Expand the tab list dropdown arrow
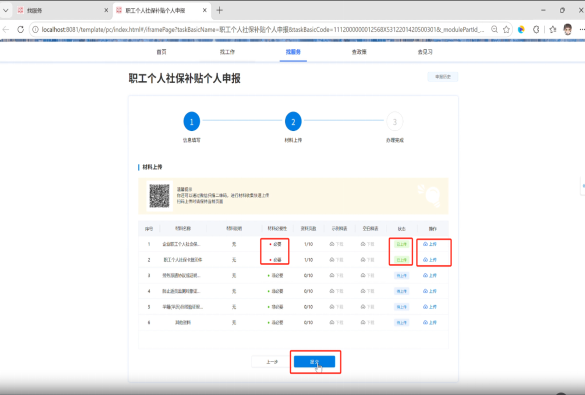 pyautogui.click(x=6, y=10)
